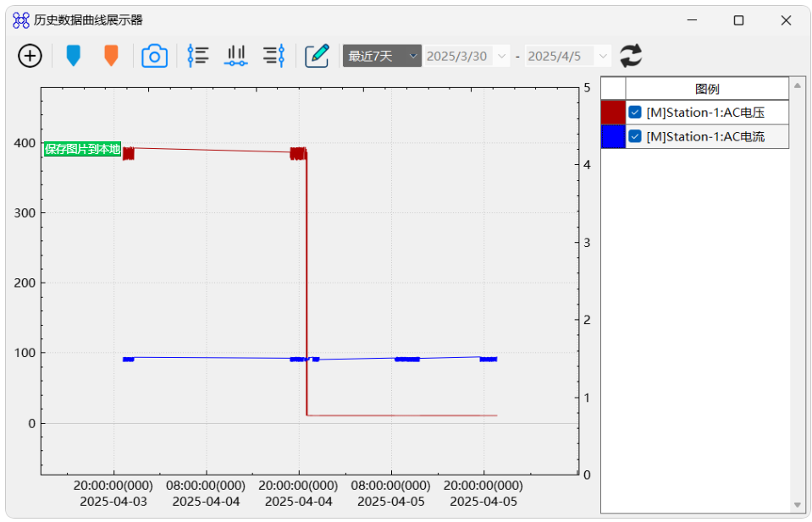Click the legend scrollbar up arrow

pos(797,85)
